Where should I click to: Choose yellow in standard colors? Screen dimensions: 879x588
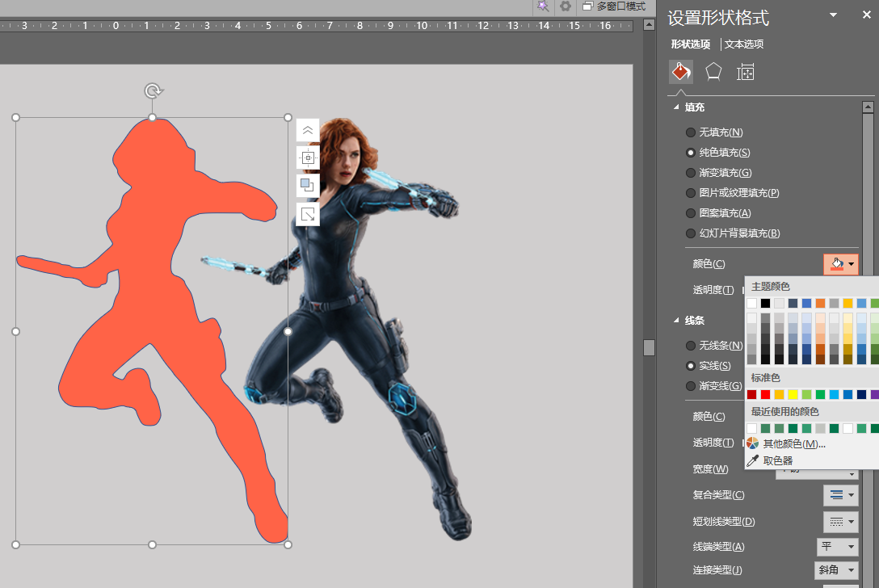[x=793, y=395]
